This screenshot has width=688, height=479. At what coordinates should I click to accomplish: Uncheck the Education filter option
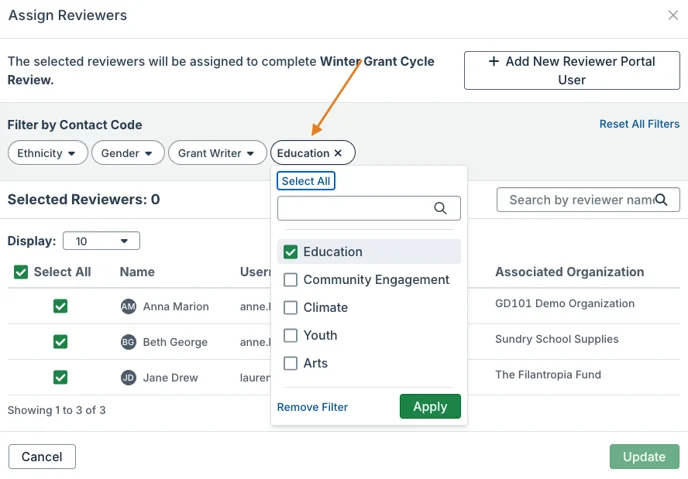[290, 252]
